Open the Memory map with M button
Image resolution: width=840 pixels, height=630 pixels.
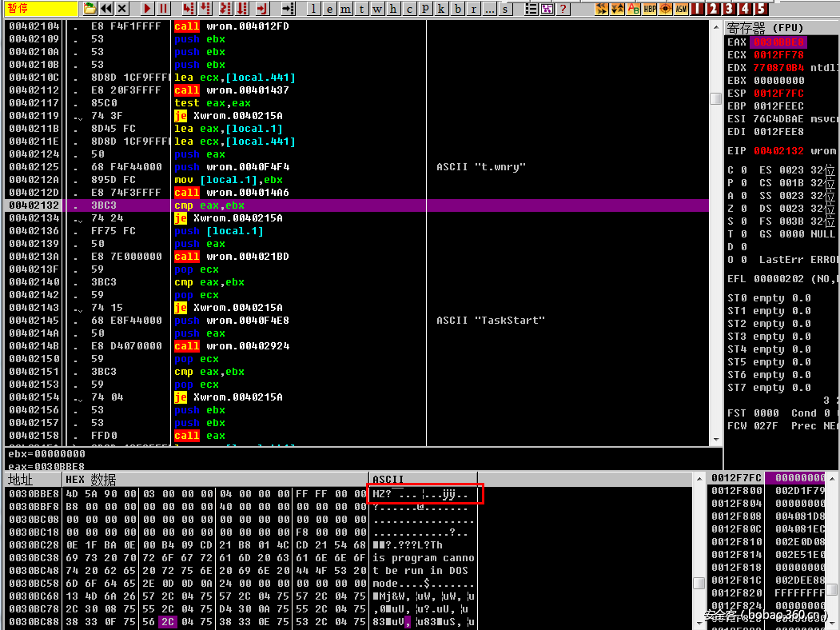point(345,9)
